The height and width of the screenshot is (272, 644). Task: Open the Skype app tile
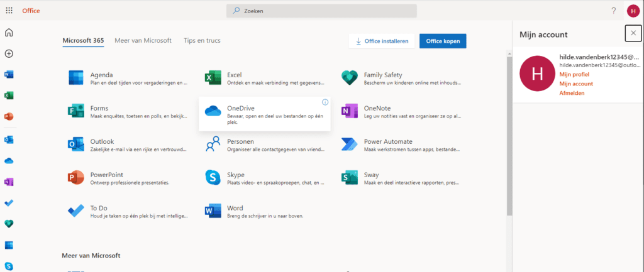pos(265,178)
